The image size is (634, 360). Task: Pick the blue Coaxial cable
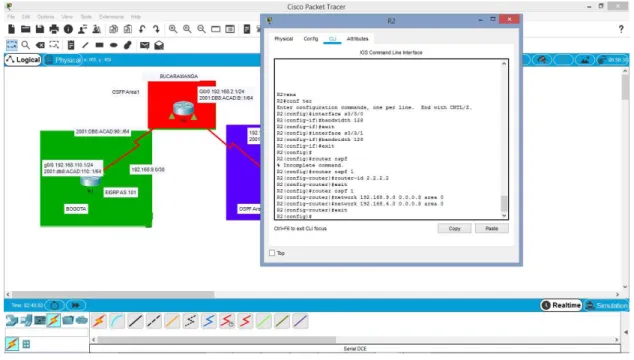click(x=209, y=321)
